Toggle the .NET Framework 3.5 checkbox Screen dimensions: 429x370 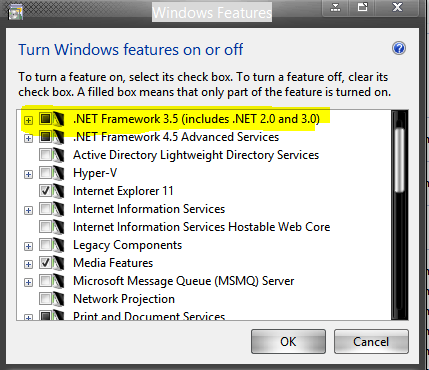(45, 119)
